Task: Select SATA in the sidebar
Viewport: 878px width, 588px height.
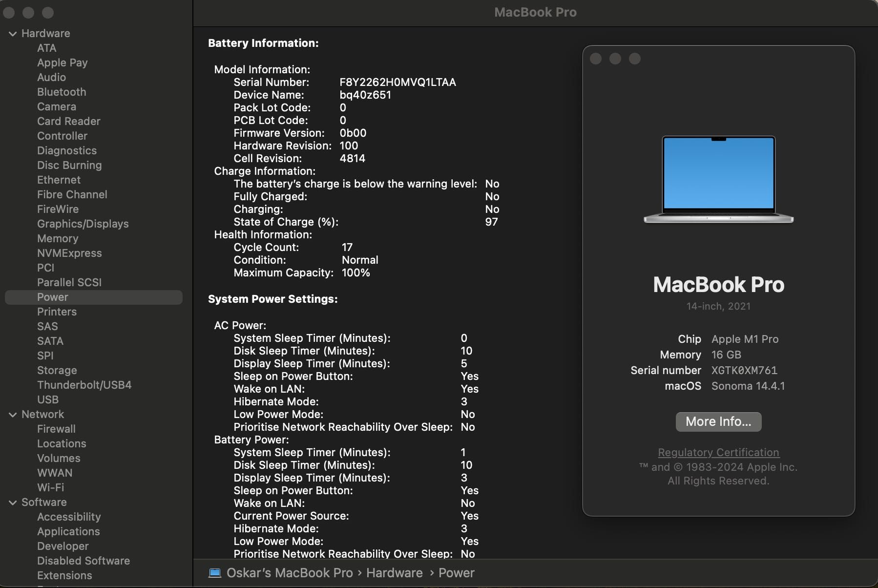Action: pos(50,341)
